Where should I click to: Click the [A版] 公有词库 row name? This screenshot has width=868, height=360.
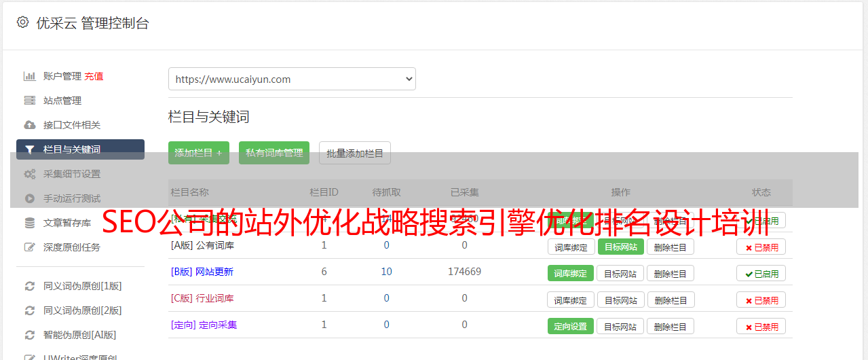pos(202,245)
